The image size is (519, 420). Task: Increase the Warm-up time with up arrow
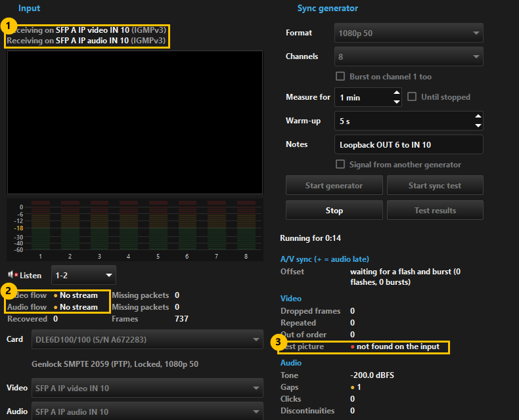pyautogui.click(x=478, y=116)
